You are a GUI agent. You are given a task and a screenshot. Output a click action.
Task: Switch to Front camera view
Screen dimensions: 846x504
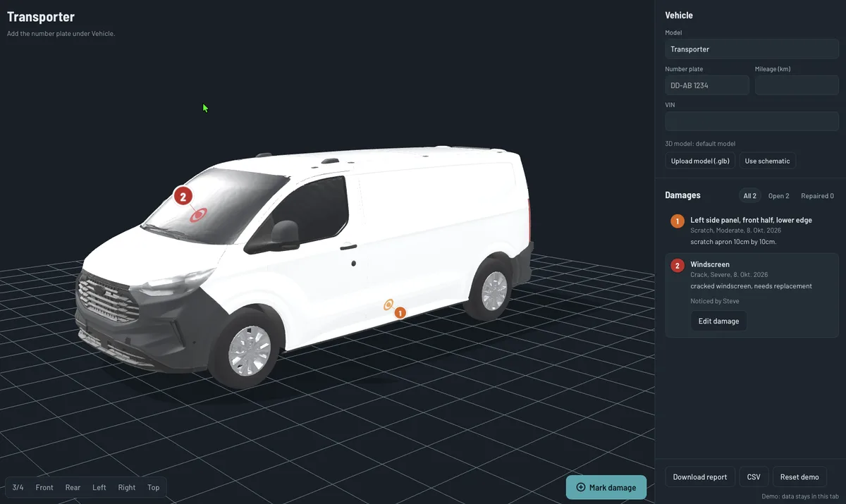(44, 487)
